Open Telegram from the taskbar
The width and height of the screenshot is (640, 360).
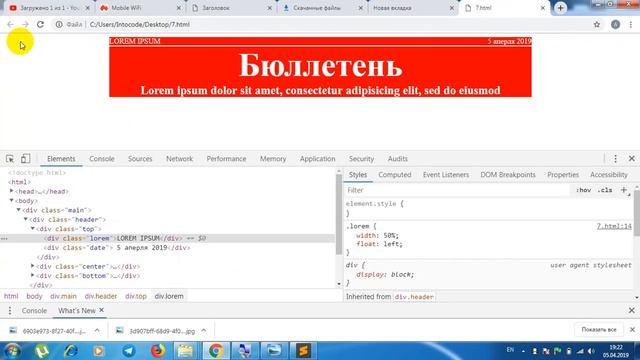pyautogui.click(x=129, y=351)
